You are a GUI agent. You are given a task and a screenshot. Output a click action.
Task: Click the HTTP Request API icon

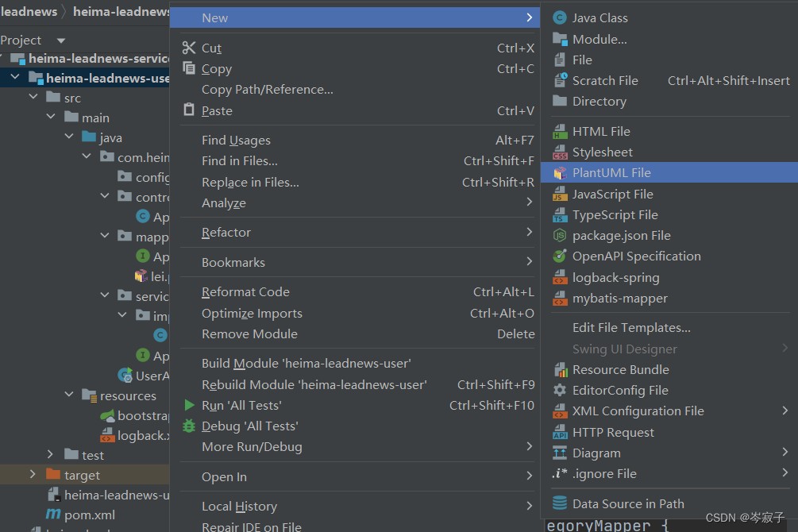560,432
